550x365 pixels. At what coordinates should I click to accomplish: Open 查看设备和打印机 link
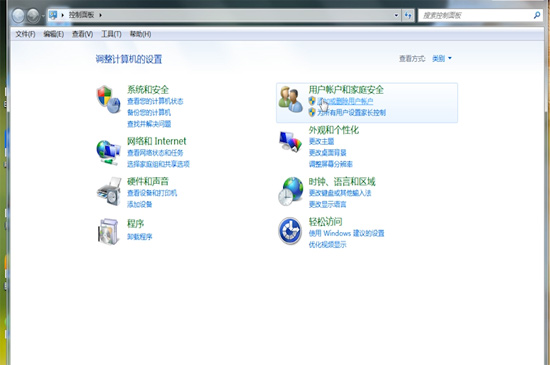[x=152, y=193]
